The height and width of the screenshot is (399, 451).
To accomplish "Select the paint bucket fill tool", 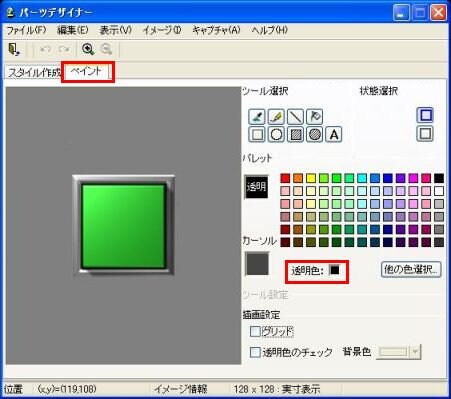I will (314, 116).
